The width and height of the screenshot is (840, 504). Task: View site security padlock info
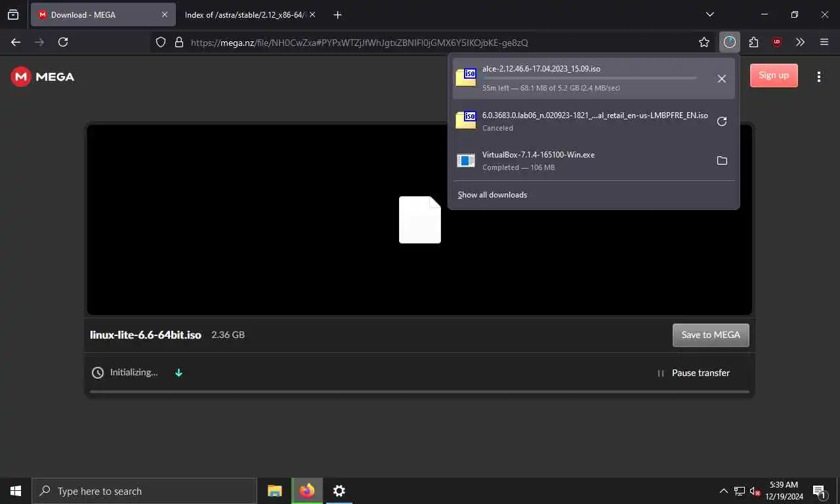pos(178,42)
